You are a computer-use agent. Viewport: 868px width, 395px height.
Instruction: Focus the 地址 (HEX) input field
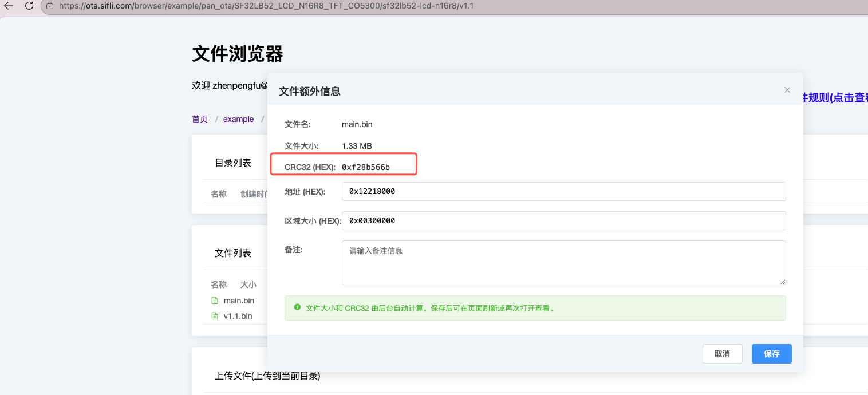tap(563, 192)
